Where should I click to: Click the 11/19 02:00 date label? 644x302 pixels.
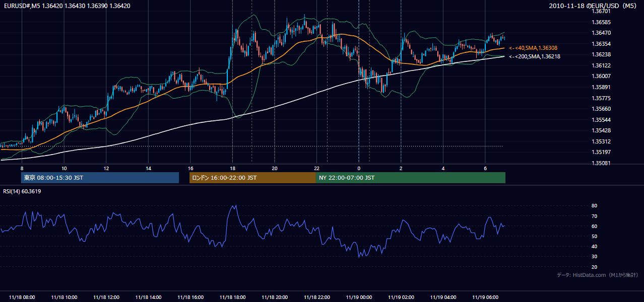401,297
